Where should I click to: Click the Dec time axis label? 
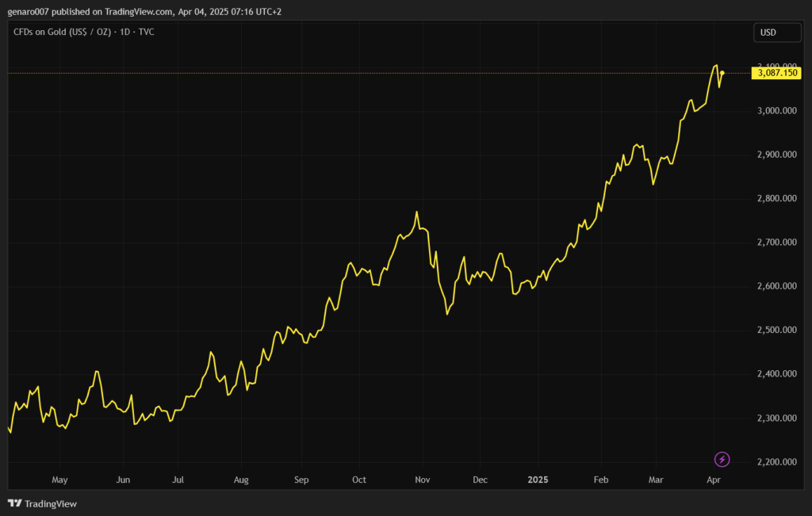coord(480,480)
